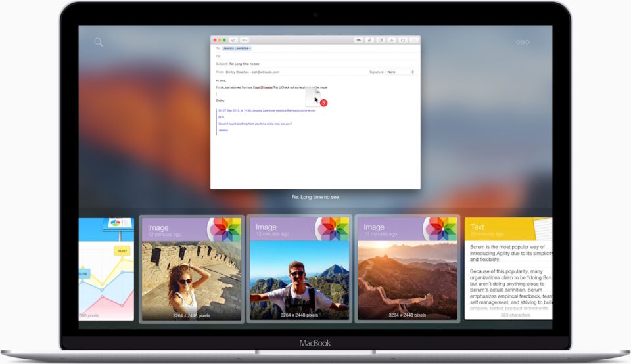631x364 pixels.
Task: Open the photo browser button in Mail toolbar
Action: coord(403,40)
